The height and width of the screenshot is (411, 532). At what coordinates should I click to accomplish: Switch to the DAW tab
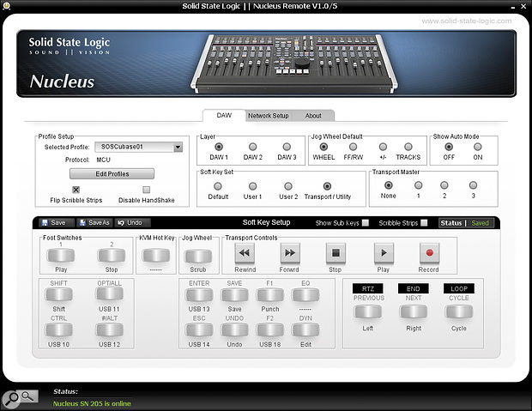tap(224, 115)
